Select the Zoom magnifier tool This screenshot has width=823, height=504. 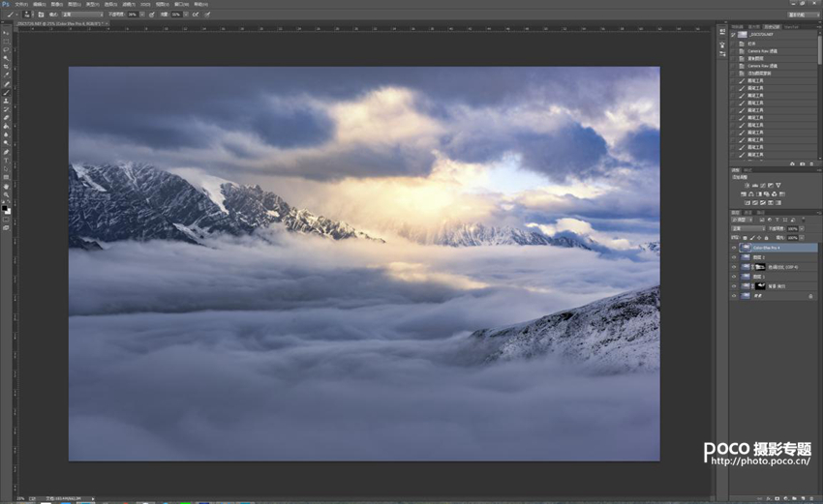7,194
